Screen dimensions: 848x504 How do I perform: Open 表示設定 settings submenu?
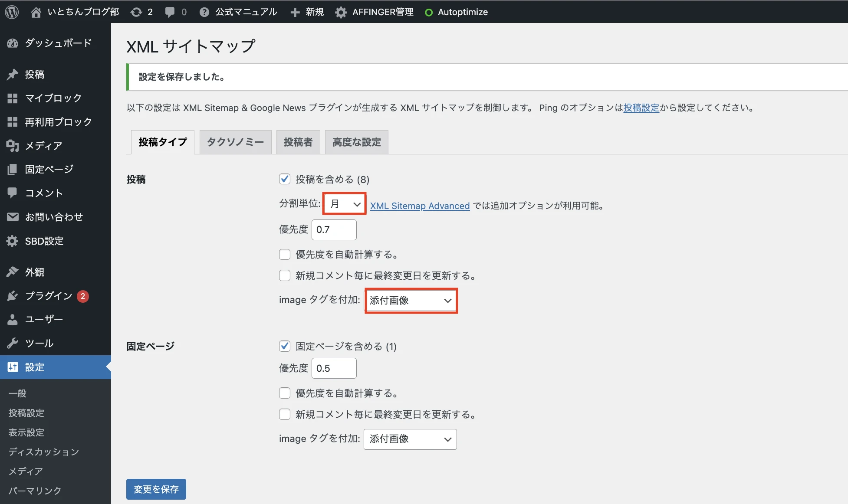click(x=26, y=432)
